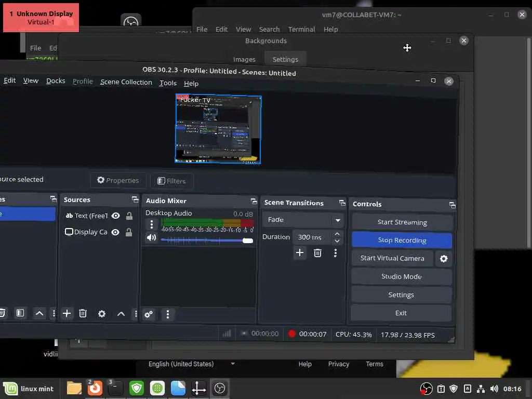The image size is (532, 399).
Task: Open Search menu in terminal window
Action: coord(269,30)
